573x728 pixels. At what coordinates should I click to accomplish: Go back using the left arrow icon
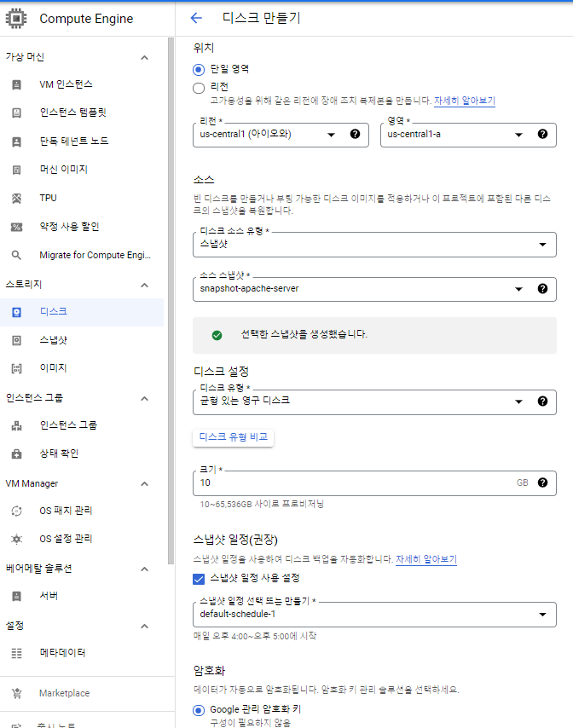(x=196, y=18)
